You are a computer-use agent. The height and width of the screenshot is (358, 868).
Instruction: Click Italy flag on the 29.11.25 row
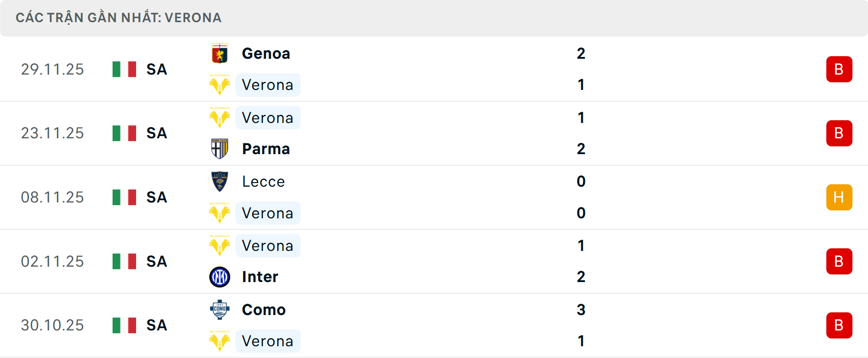124,69
